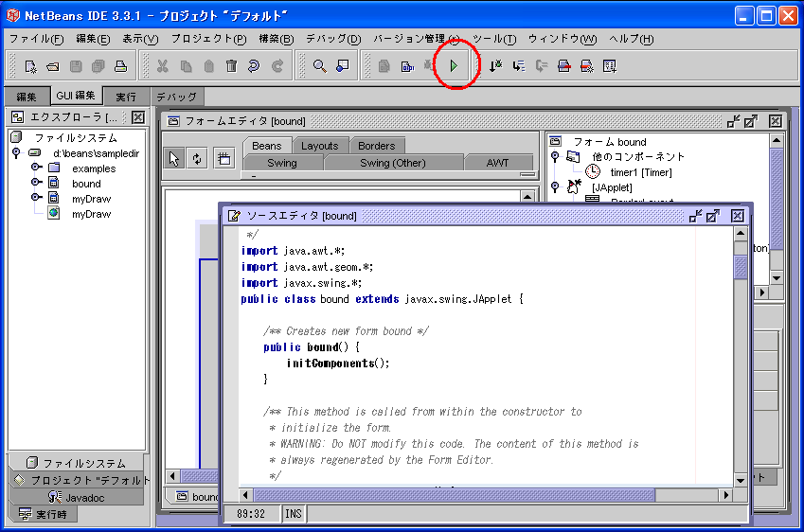Switch to the 編集 workspace tab
This screenshot has width=804, height=532.
(x=27, y=97)
